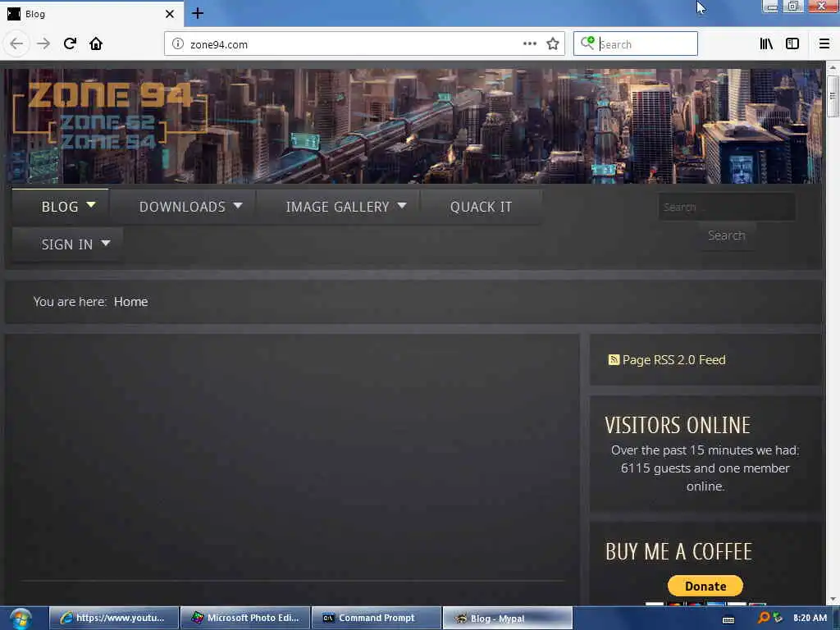Expand the SIGN IN dropdown arrow

pos(106,243)
